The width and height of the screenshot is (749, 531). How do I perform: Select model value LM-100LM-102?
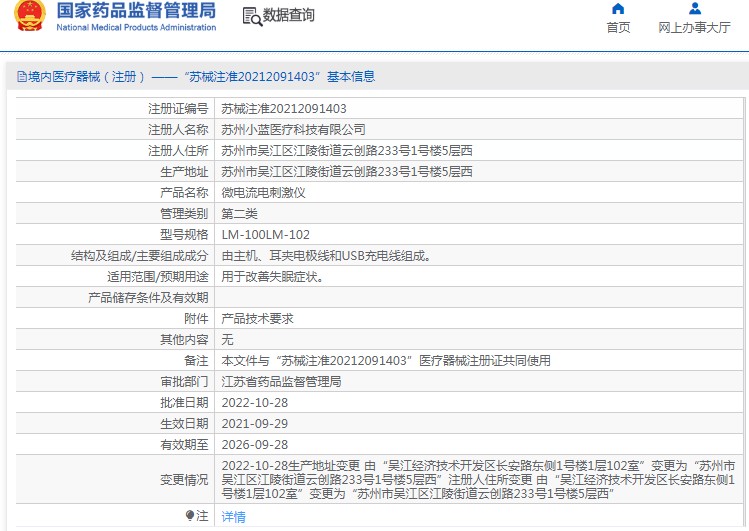pos(266,235)
